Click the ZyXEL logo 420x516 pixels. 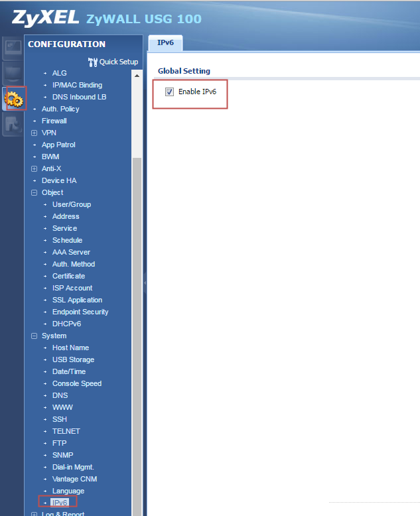tap(44, 17)
